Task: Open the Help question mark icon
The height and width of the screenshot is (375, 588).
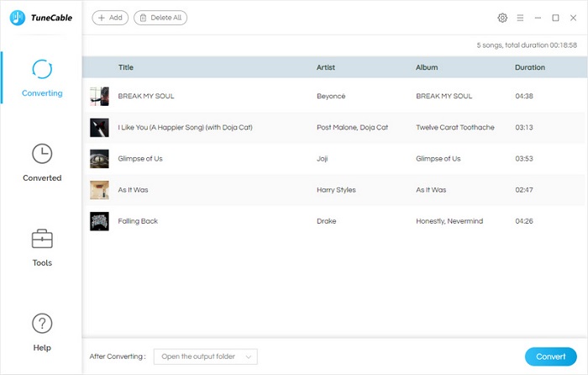Action: [x=42, y=324]
